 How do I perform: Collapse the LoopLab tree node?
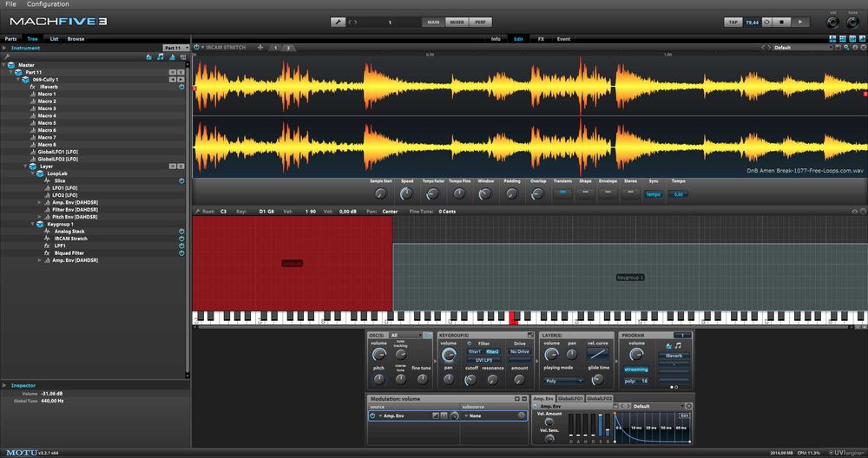(x=33, y=173)
